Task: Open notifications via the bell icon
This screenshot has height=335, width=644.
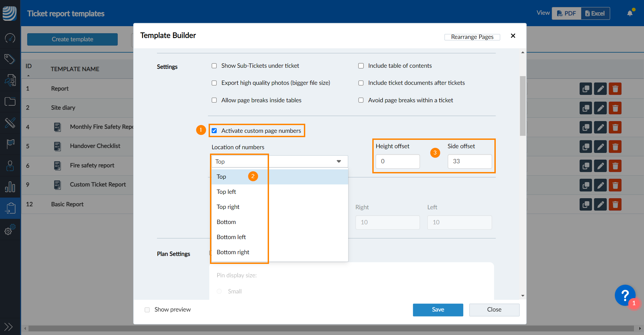Action: click(630, 12)
